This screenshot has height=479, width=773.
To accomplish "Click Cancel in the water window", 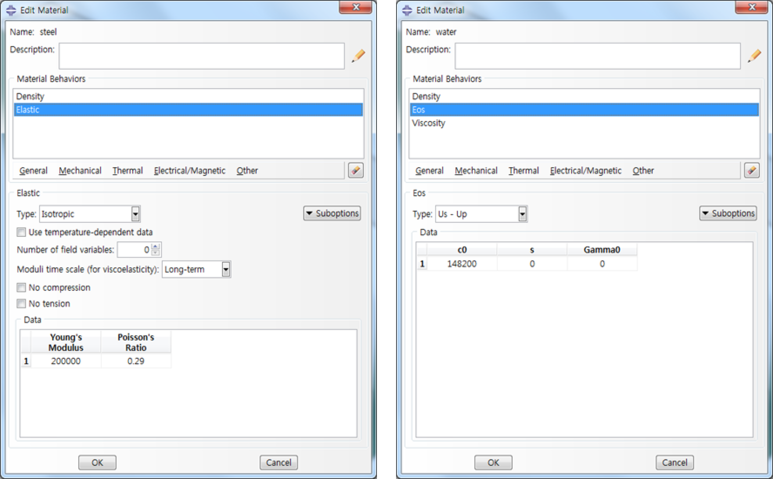I will (x=674, y=463).
